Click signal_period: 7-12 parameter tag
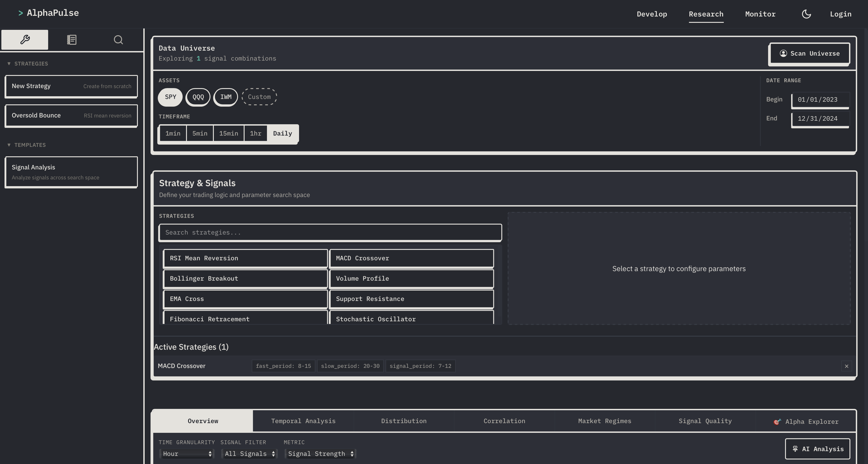Viewport: 868px width, 464px height. tap(420, 366)
